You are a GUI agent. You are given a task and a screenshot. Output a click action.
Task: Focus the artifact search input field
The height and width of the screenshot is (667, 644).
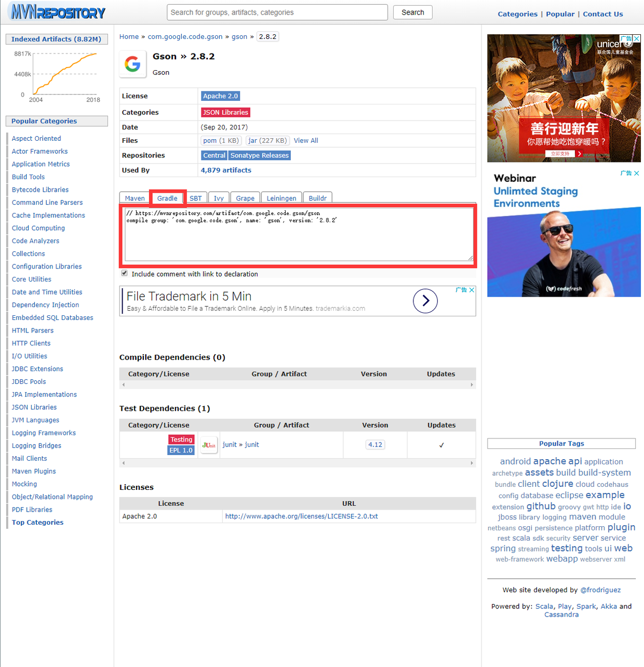coord(277,12)
